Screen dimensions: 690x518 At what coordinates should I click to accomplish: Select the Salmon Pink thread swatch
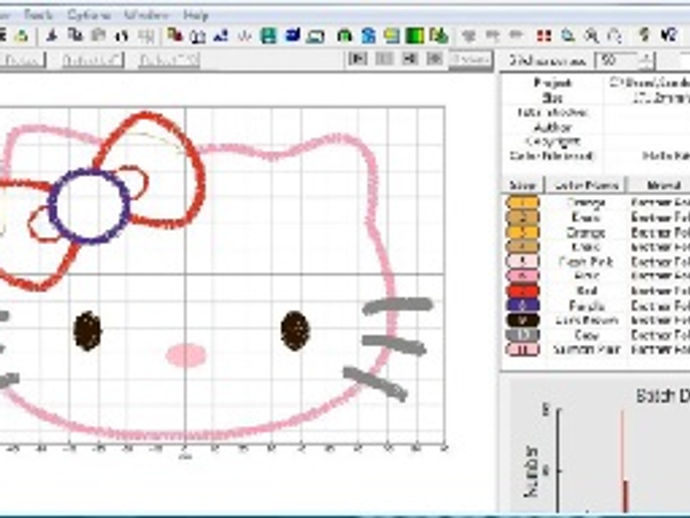pos(522,349)
